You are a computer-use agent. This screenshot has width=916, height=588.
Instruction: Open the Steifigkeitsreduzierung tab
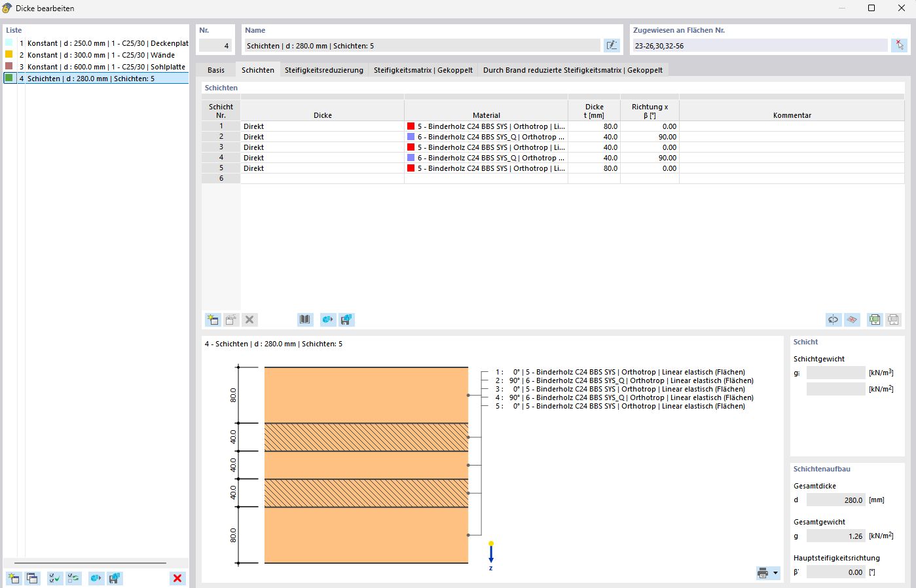(x=323, y=70)
